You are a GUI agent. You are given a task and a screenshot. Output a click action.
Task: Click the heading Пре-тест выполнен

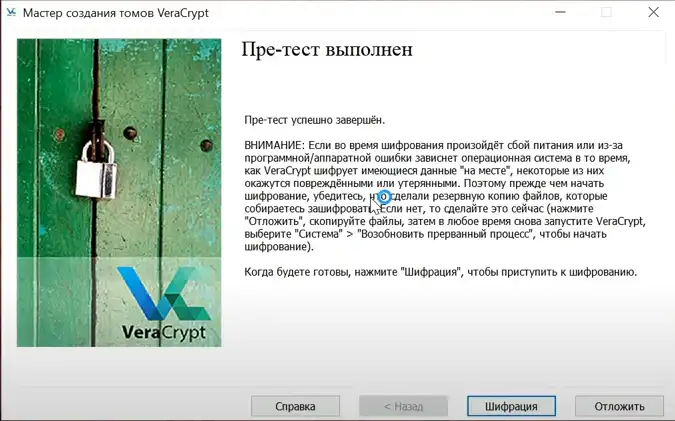[327, 51]
